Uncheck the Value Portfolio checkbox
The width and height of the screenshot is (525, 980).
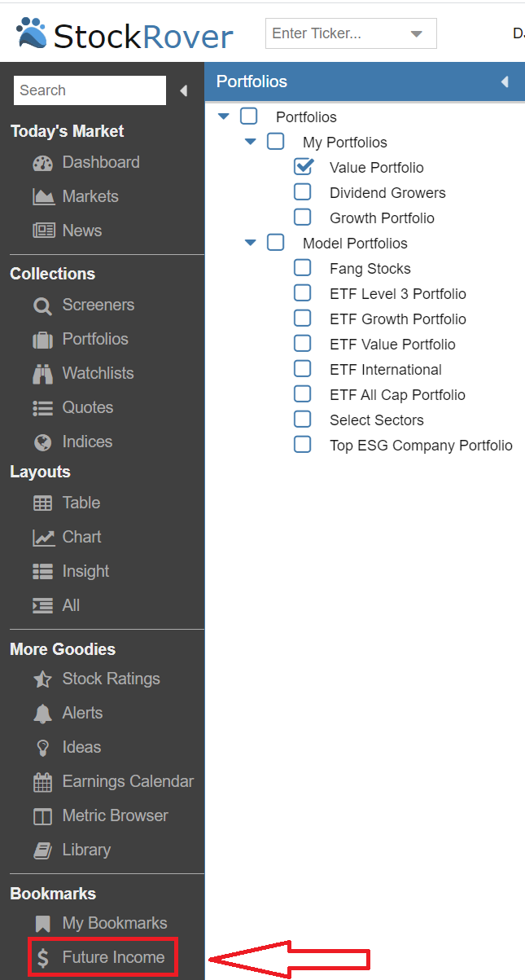pyautogui.click(x=303, y=167)
